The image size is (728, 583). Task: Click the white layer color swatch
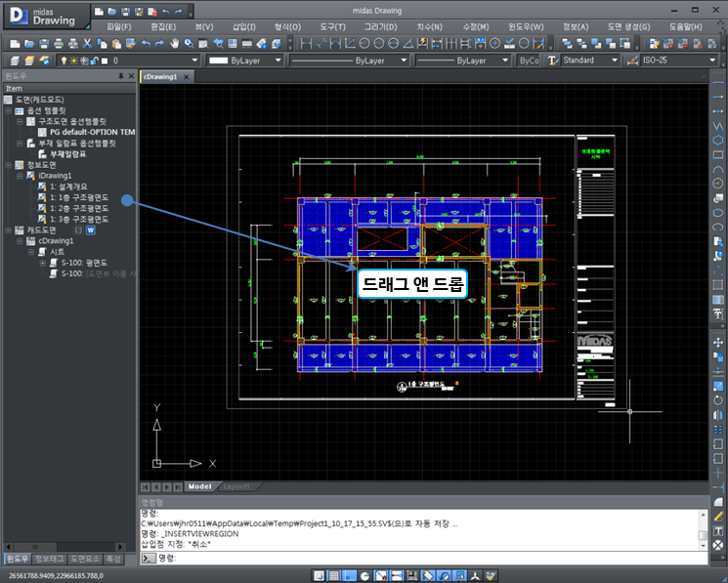[x=105, y=61]
